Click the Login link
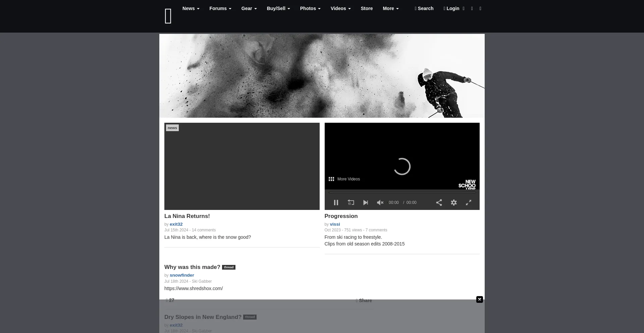Viewport: 644px width, 333px height. coord(451,8)
